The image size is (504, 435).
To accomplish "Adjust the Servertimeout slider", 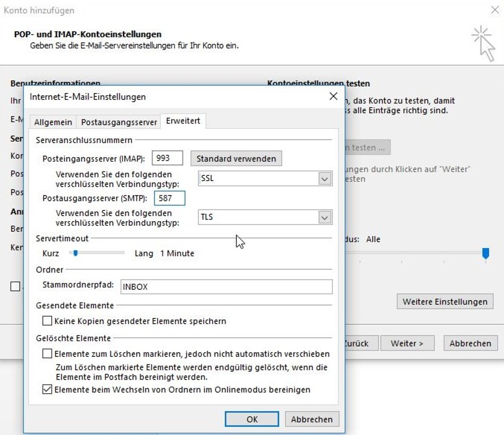I will pos(76,253).
